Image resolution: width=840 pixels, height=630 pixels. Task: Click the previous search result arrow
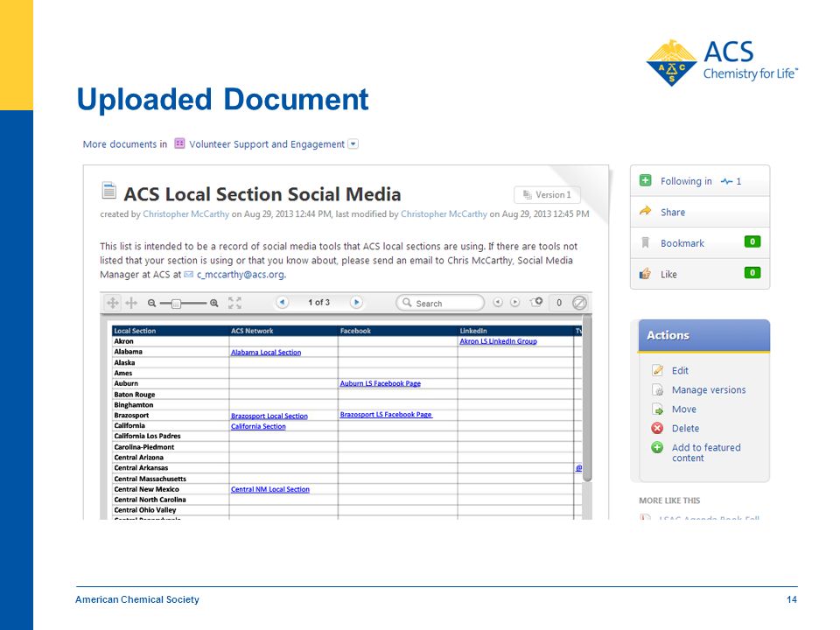click(x=498, y=302)
